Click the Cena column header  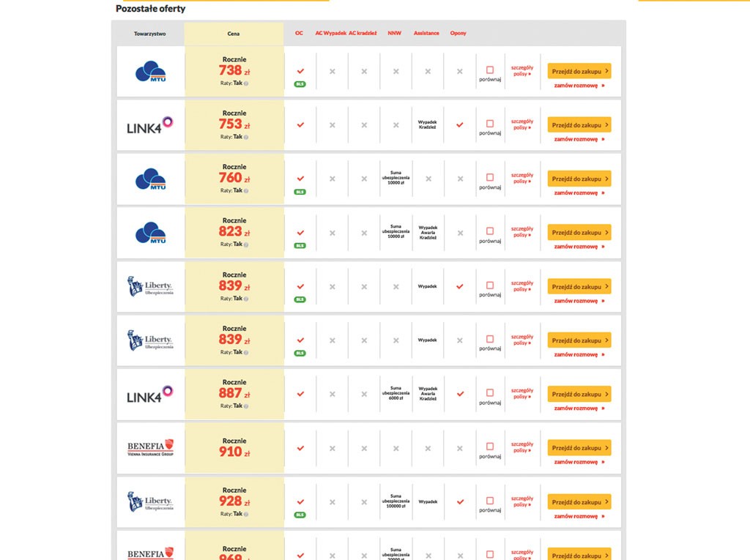[234, 34]
